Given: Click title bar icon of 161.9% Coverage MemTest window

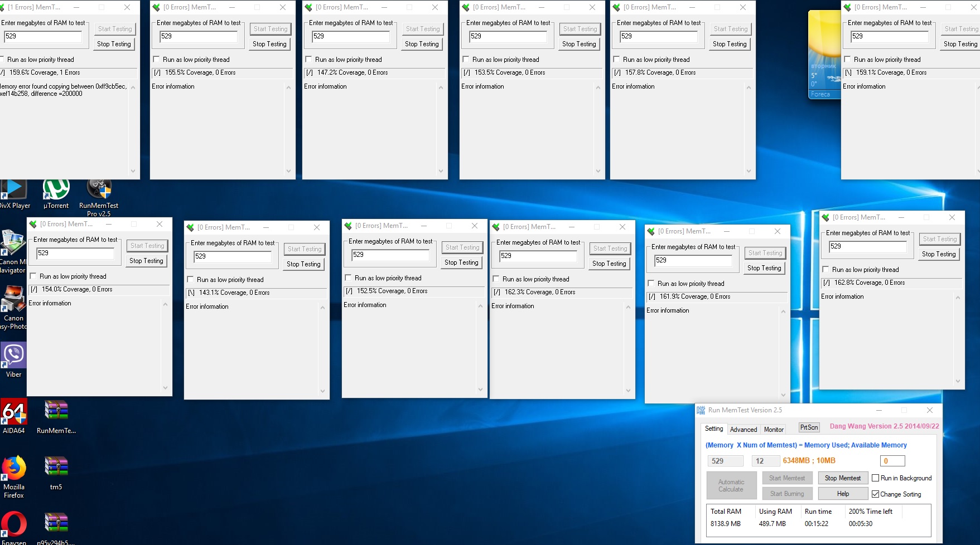Looking at the screenshot, I should 651,231.
